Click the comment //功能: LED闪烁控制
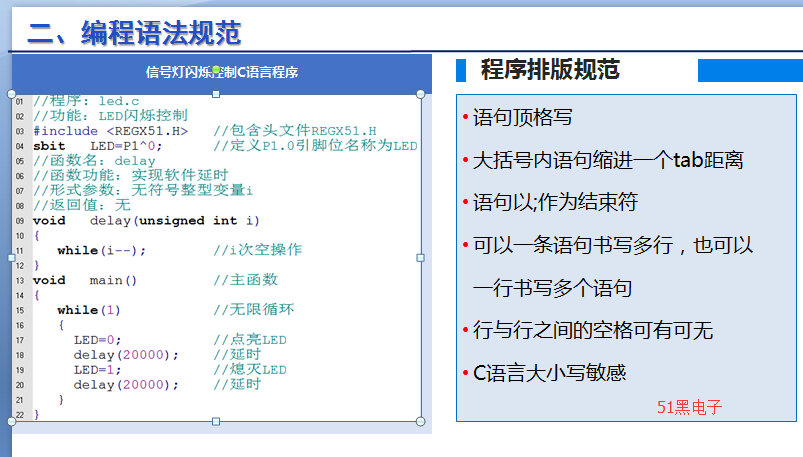The width and height of the screenshot is (803, 457). pyautogui.click(x=110, y=116)
